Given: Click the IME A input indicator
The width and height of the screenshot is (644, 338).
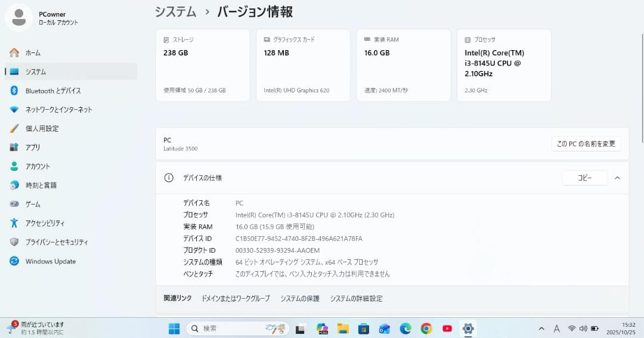Looking at the screenshot, I should coord(556,328).
